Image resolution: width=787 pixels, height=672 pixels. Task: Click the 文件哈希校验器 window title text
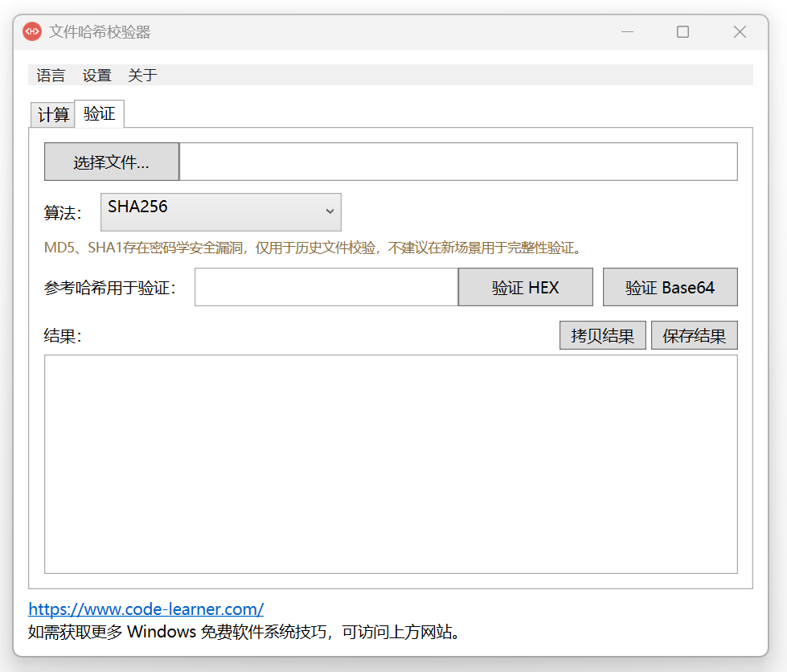point(100,31)
